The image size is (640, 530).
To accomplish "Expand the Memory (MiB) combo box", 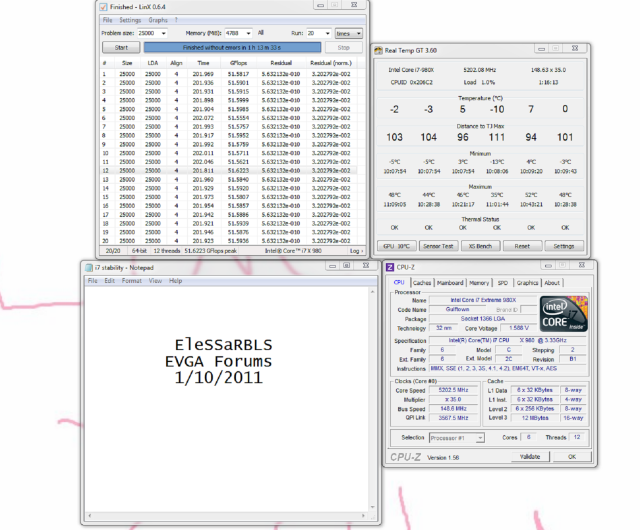I will (x=248, y=33).
